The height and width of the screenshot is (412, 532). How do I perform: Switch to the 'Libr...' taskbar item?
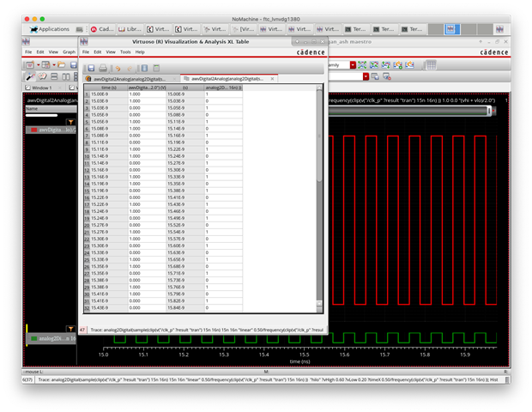[130, 29]
